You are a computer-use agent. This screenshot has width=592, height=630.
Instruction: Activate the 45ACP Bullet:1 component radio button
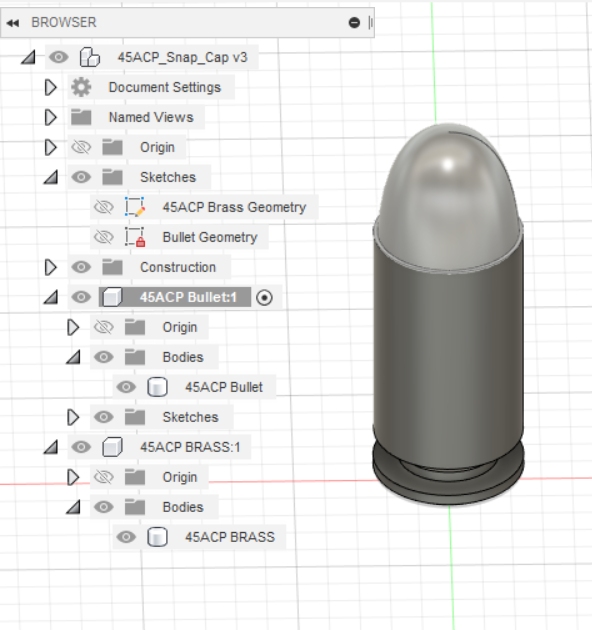264,298
